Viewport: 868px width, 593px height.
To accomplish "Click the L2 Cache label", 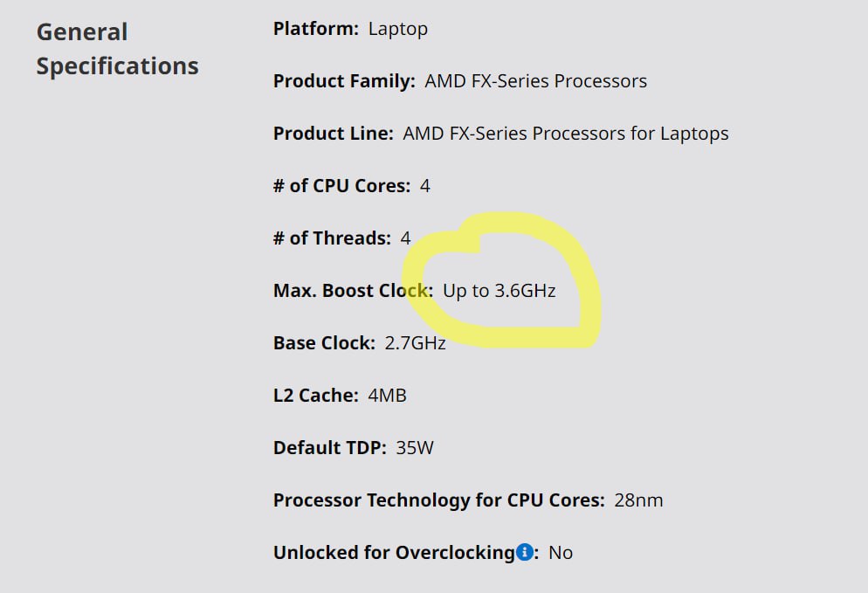I will point(316,396).
